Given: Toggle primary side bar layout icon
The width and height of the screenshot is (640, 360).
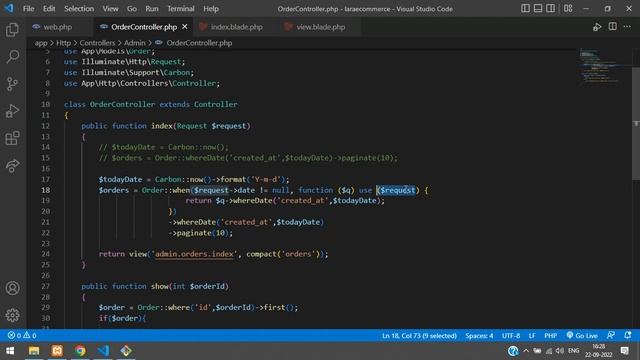Looking at the screenshot, I should (x=525, y=8).
